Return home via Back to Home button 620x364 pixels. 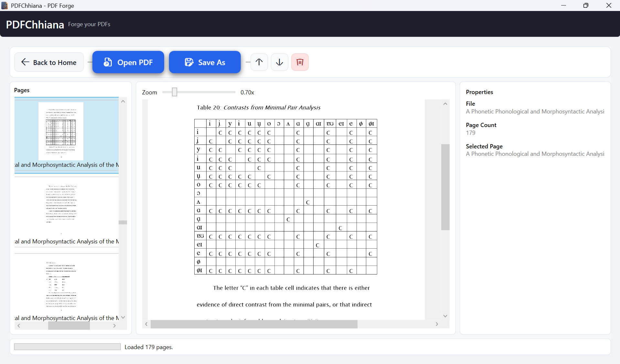click(x=49, y=62)
